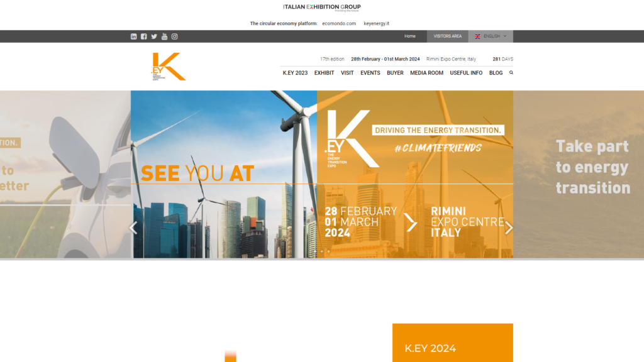Open the VISIT menu
This screenshot has width=644, height=362.
[x=347, y=73]
